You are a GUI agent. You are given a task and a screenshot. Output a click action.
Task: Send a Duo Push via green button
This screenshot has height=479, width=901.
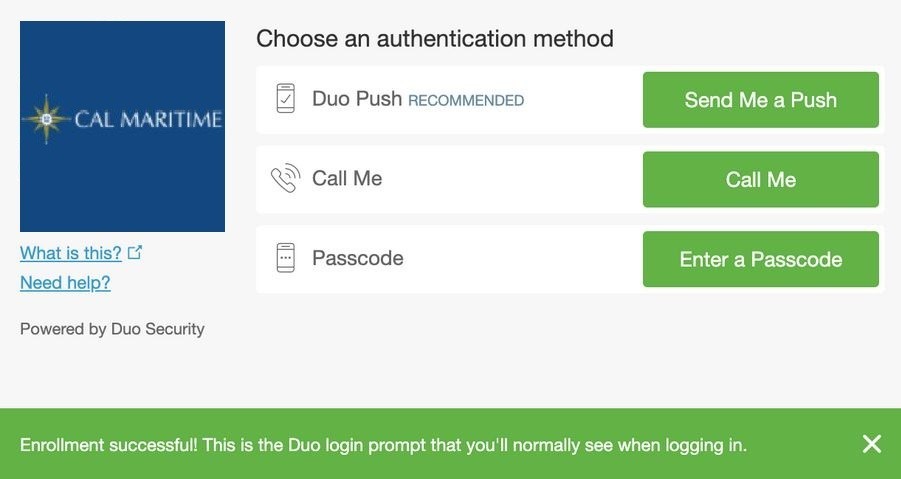(761, 100)
